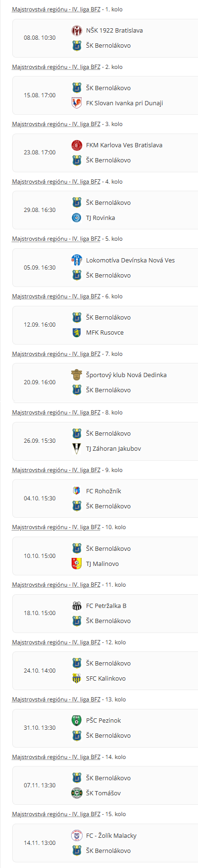This screenshot has width=198, height=868.
Task: Click the FK Slovan Ivanka pri Dunaji crest
Action: (76, 103)
